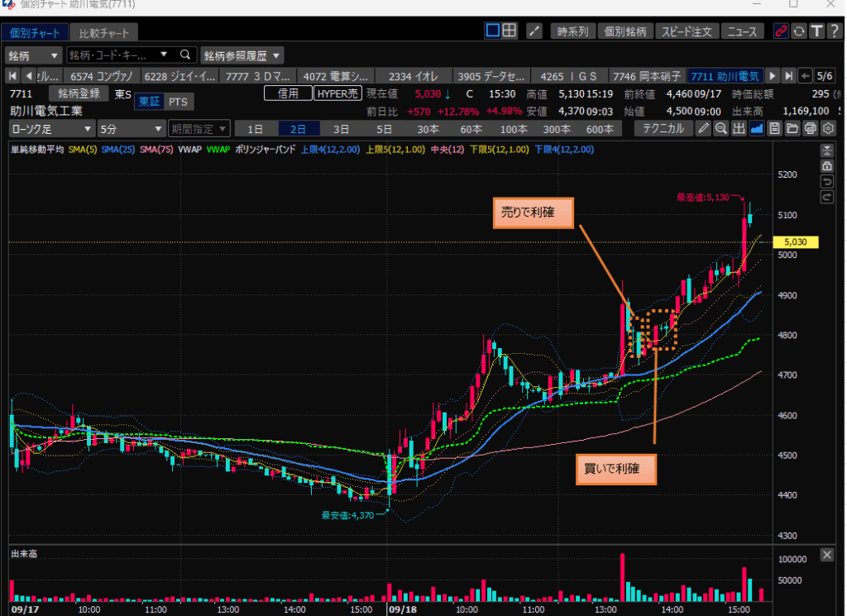847x616 pixels.
Task: Switch market to PTS
Action: click(177, 101)
